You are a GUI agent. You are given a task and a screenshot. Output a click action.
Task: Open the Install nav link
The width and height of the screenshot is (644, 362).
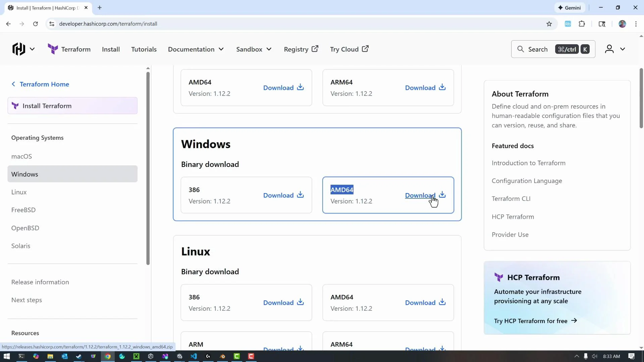pos(111,49)
